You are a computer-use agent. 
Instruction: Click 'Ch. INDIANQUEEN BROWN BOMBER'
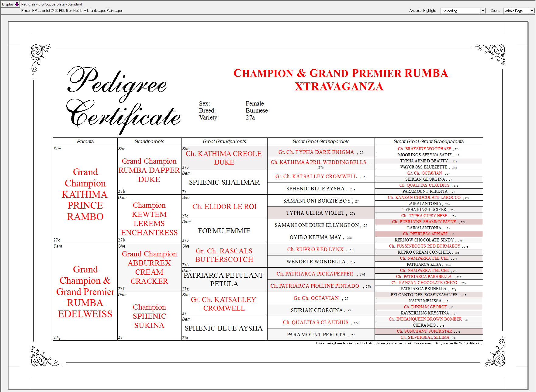point(429,319)
